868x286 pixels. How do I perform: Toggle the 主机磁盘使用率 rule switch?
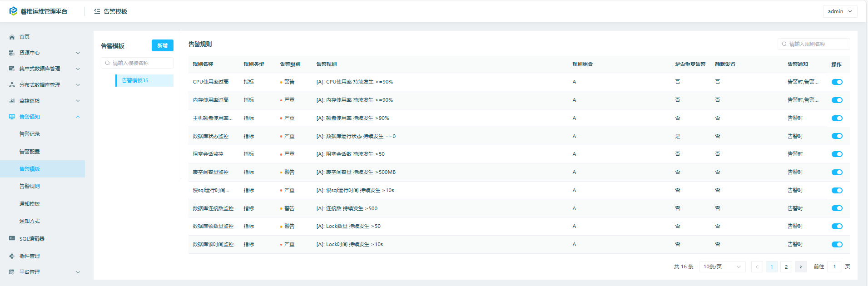837,118
